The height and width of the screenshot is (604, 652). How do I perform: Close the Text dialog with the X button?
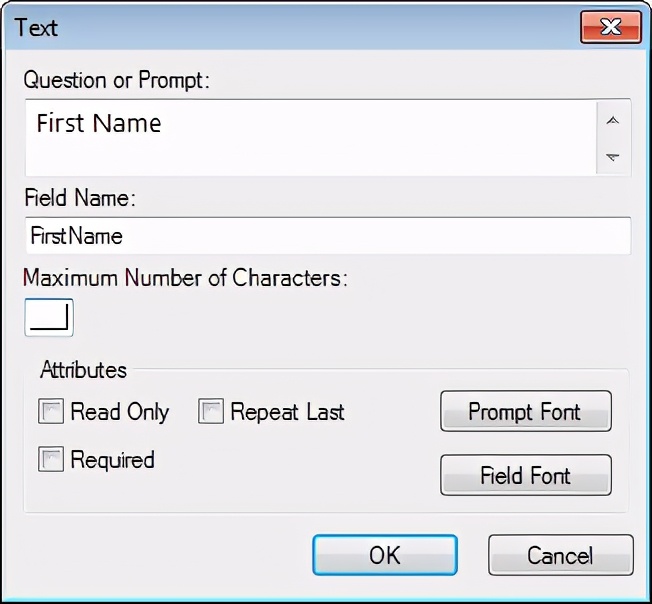pos(609,27)
